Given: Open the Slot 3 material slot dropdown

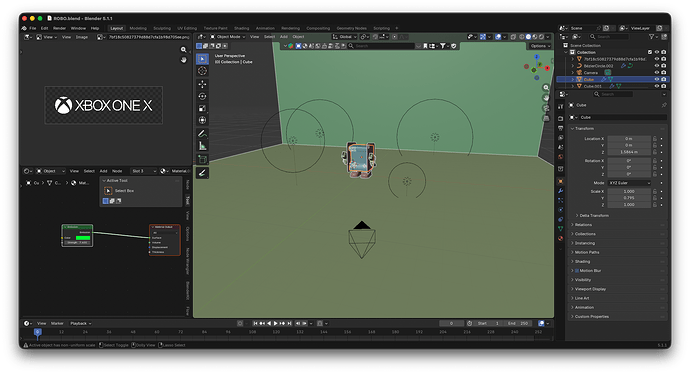Looking at the screenshot, I should [x=143, y=171].
